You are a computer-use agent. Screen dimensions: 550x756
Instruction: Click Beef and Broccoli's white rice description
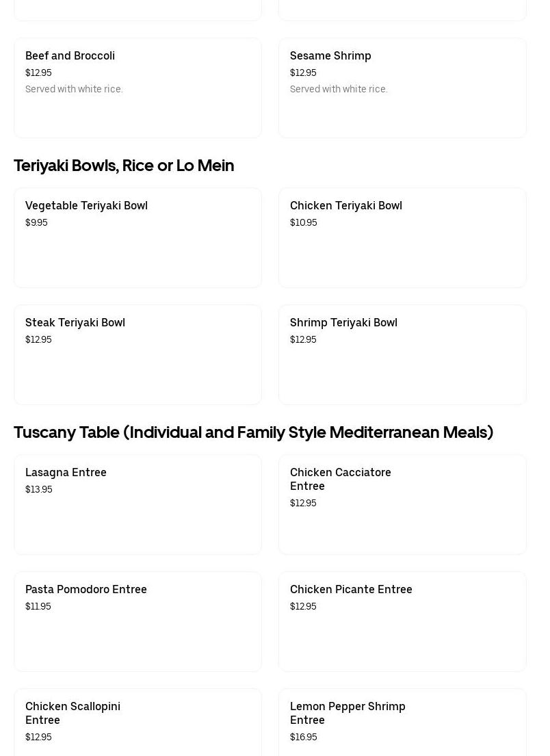point(74,89)
